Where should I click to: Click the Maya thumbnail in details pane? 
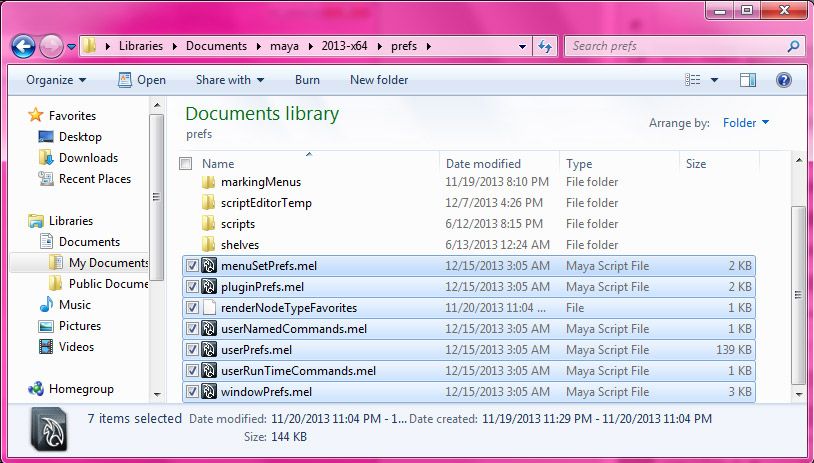coord(49,429)
